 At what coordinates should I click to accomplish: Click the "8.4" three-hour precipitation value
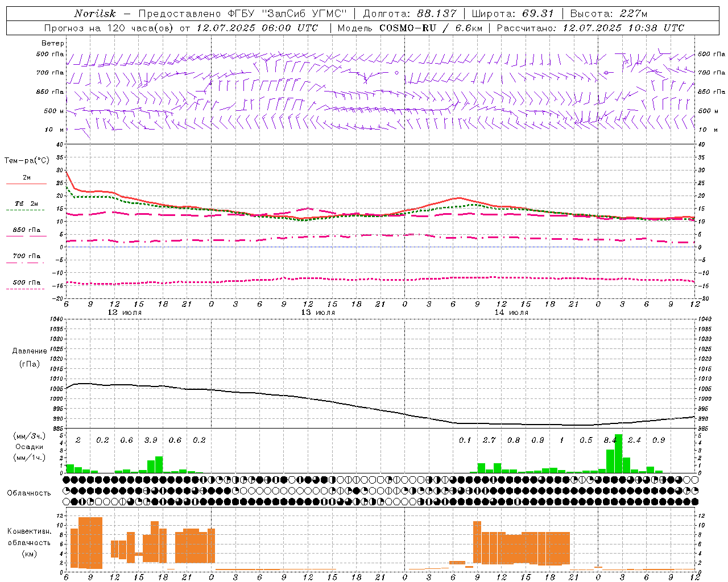coord(610,440)
